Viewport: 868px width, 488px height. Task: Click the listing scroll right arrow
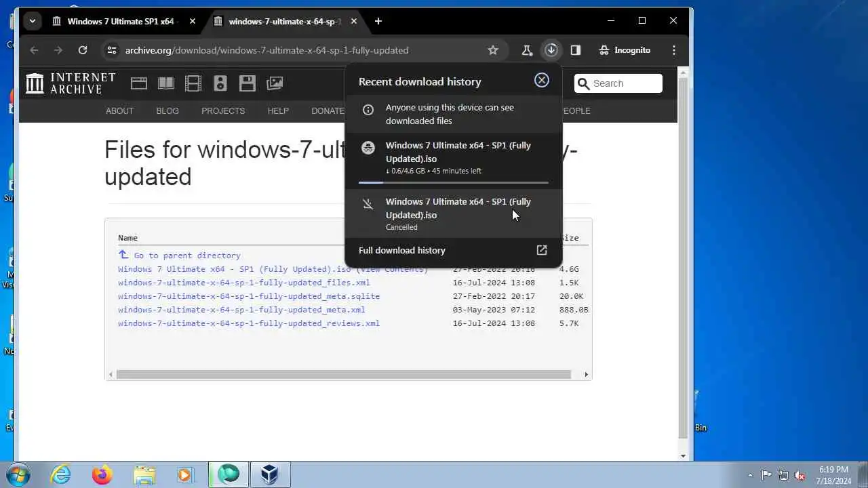[586, 374]
